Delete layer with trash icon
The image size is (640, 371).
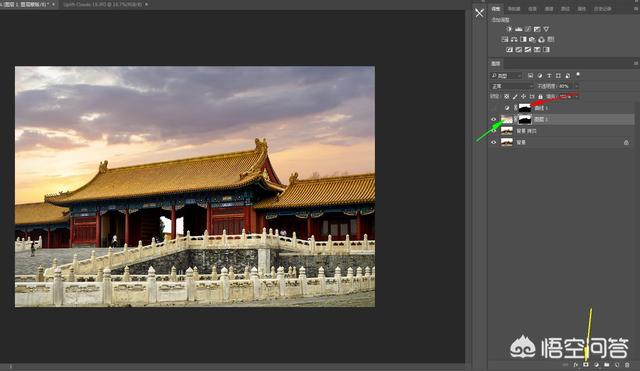coord(627,364)
